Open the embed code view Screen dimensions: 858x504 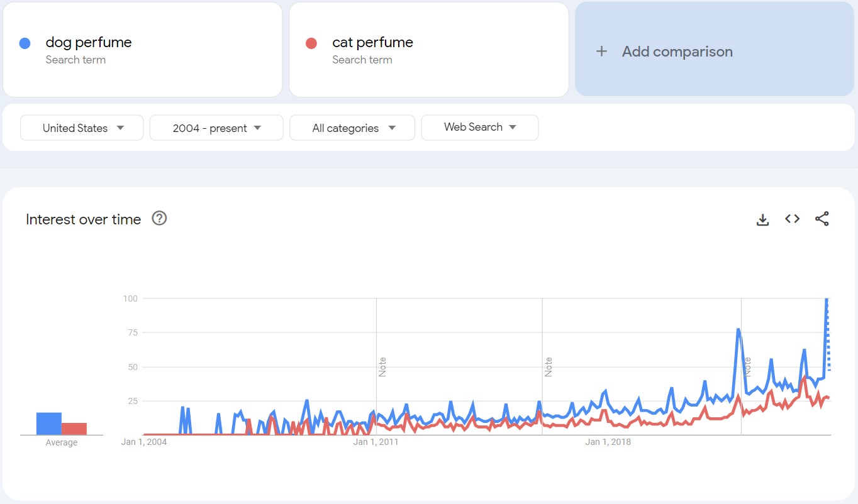(792, 219)
